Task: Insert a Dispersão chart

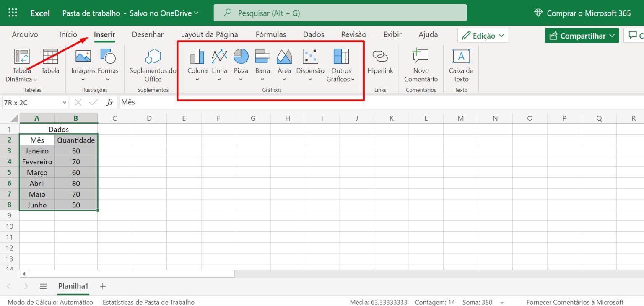Action: (310, 63)
